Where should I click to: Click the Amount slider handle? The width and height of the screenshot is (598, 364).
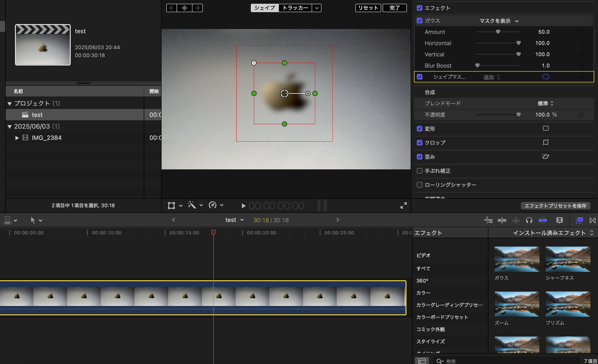pyautogui.click(x=498, y=32)
